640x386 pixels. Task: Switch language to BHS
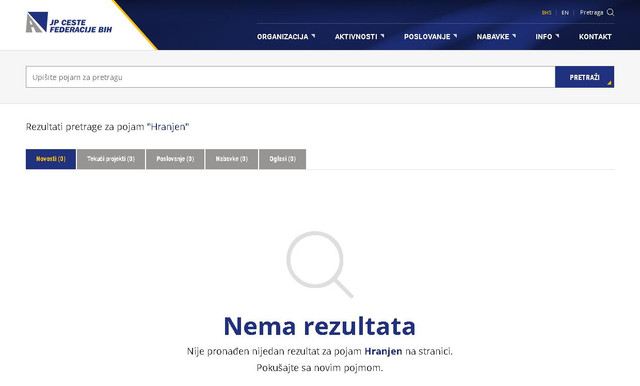547,13
